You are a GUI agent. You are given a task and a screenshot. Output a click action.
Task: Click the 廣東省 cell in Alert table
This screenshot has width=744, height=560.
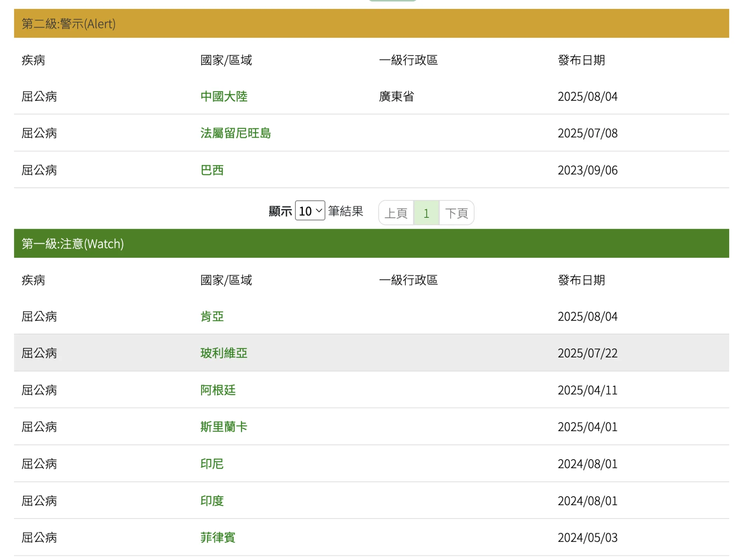pyautogui.click(x=396, y=96)
